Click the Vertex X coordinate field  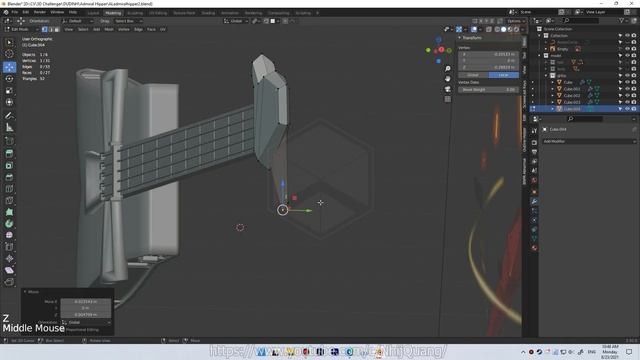coord(489,54)
